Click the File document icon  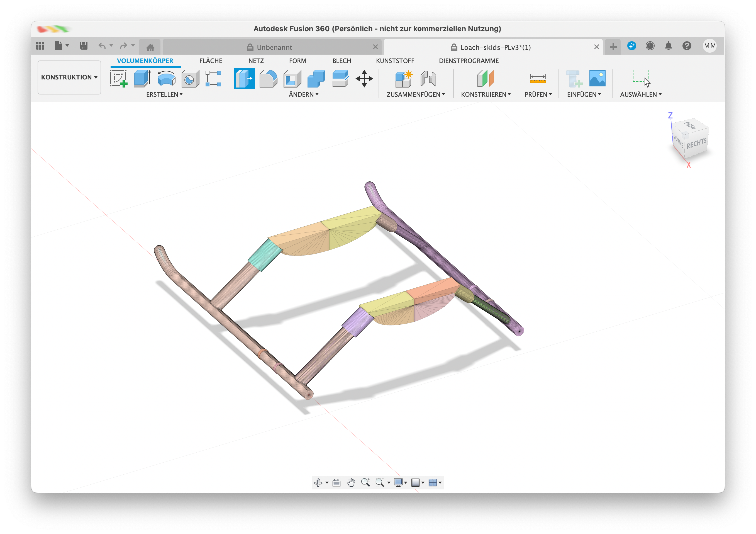pos(58,46)
